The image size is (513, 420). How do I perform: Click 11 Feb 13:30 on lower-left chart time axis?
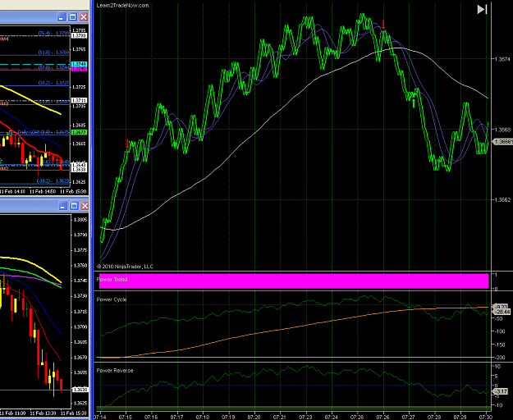click(42, 413)
